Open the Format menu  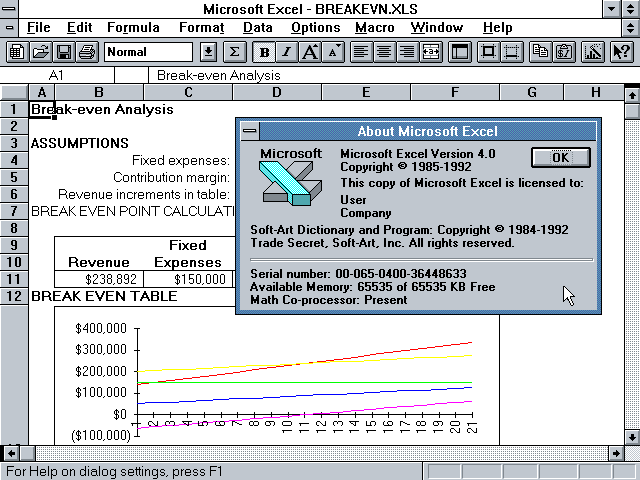tap(202, 28)
